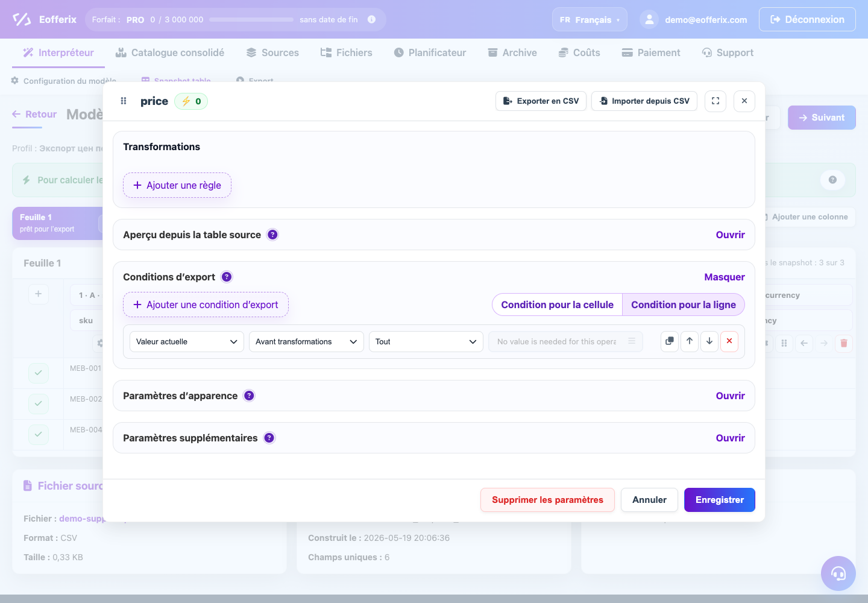Open help for Aperçu depuis la table source
Viewport: 868px width, 603px height.
273,235
